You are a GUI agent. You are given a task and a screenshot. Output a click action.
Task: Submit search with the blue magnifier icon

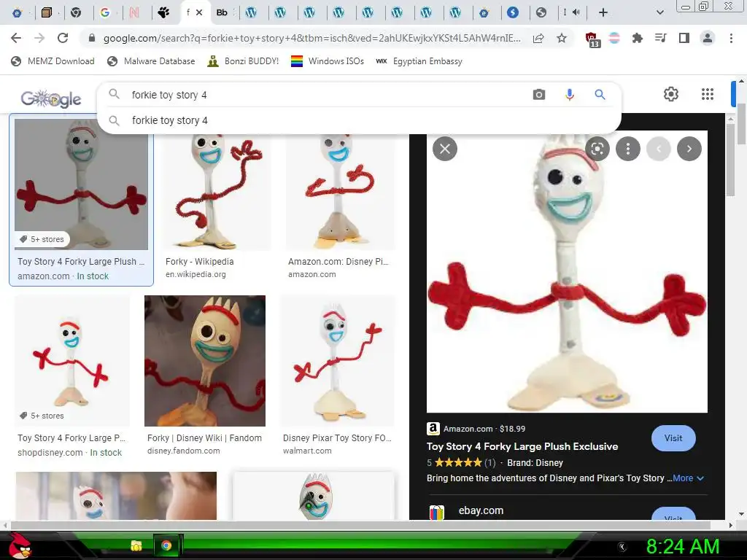click(x=600, y=95)
